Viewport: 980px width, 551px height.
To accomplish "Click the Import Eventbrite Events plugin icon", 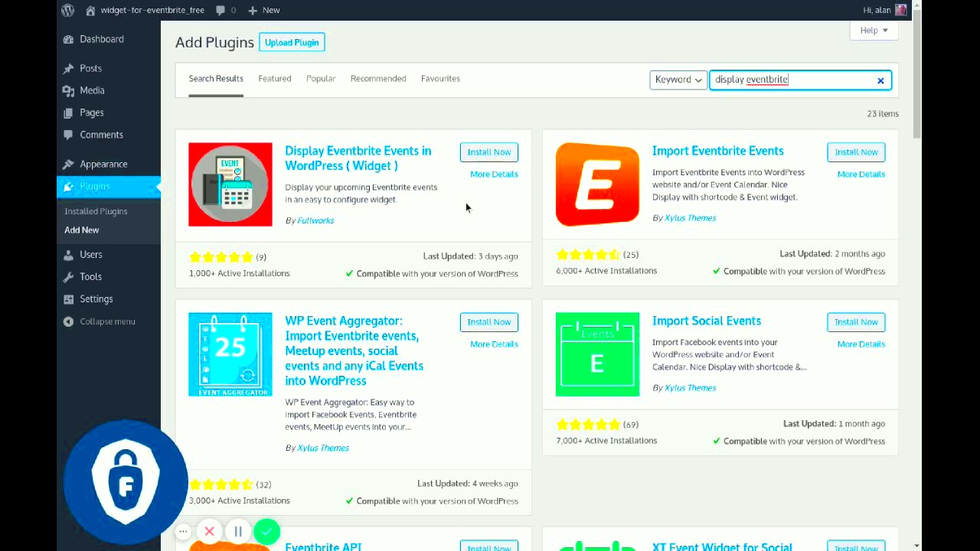I will tap(597, 184).
